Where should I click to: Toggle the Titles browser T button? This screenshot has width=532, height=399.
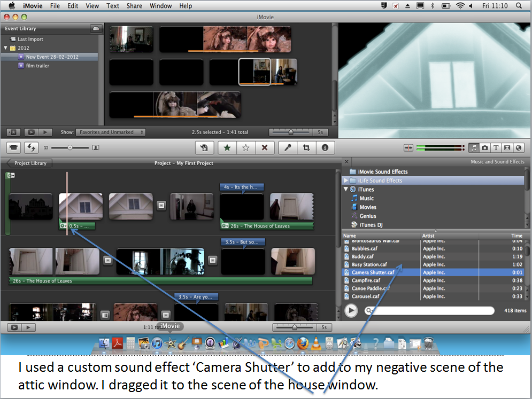(x=496, y=147)
